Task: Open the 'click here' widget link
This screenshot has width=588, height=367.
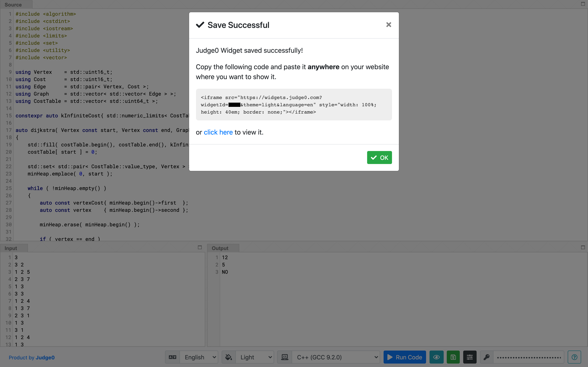Action: click(218, 132)
